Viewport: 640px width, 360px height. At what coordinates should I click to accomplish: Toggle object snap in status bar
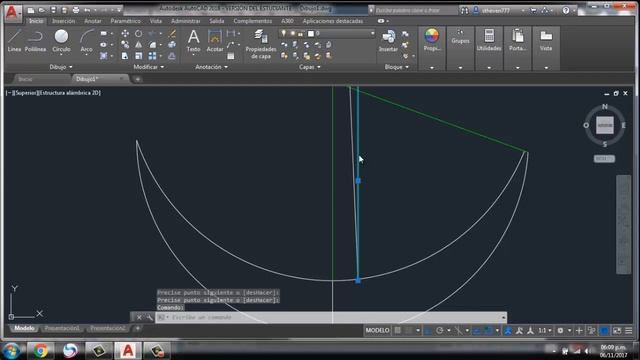pyautogui.click(x=488, y=330)
